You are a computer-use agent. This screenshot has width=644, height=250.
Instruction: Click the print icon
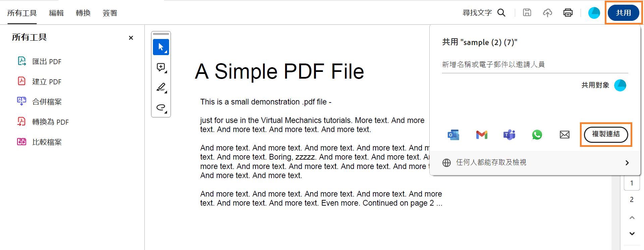(568, 13)
